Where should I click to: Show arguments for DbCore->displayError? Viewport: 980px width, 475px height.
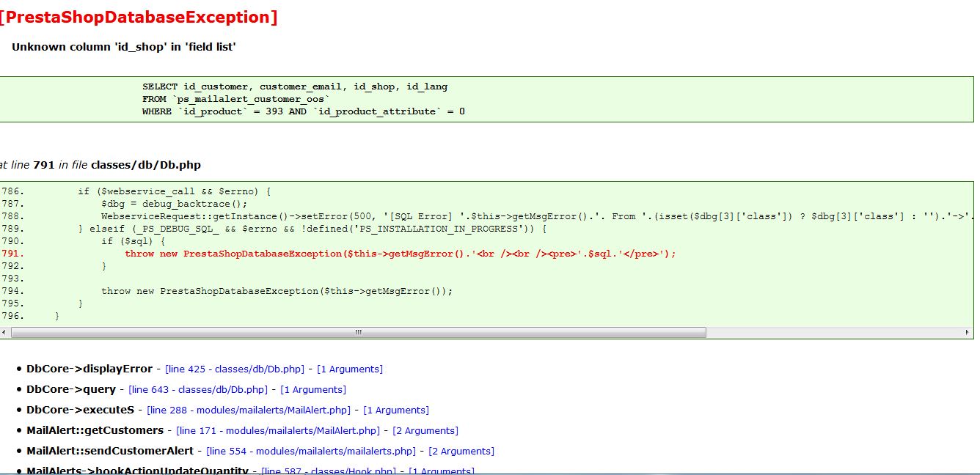pyautogui.click(x=350, y=369)
